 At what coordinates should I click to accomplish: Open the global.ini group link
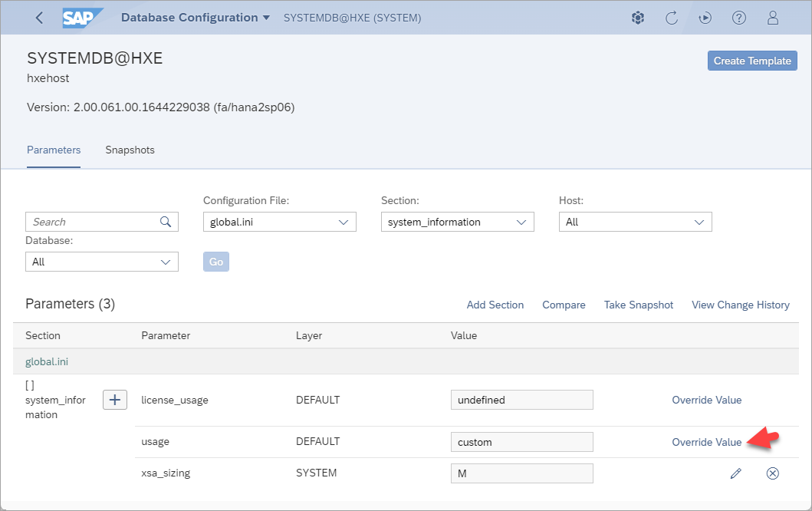pyautogui.click(x=47, y=361)
